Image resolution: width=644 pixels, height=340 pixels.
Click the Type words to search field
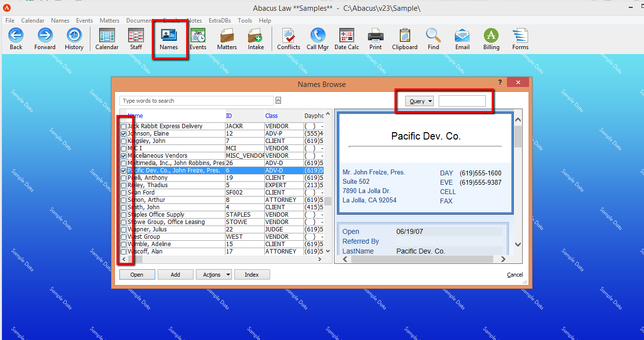[196, 101]
